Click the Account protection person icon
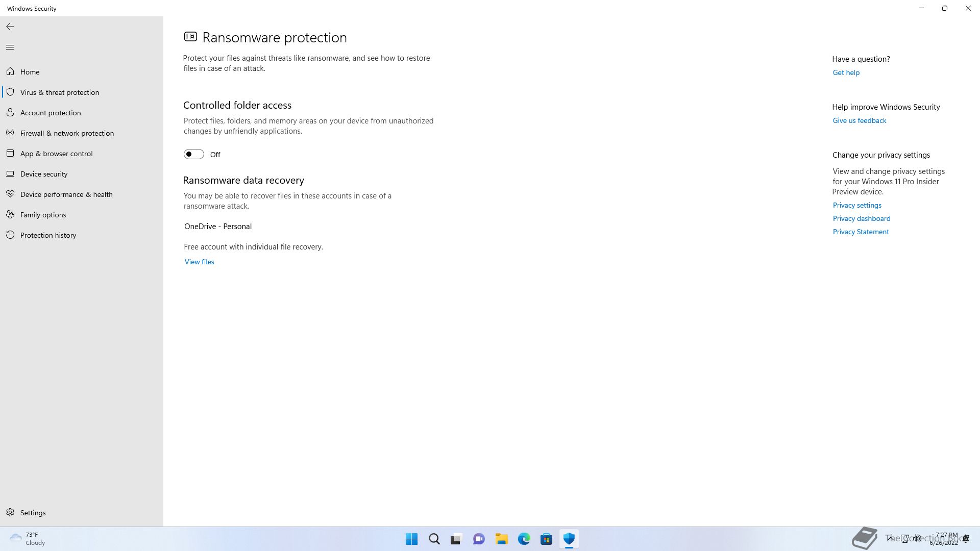This screenshot has height=551, width=980. point(10,113)
